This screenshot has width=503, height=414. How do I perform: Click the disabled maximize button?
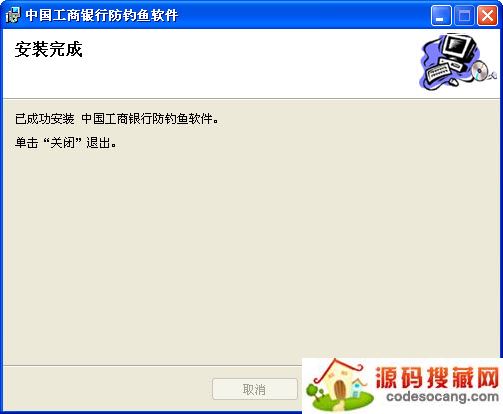click(x=464, y=15)
